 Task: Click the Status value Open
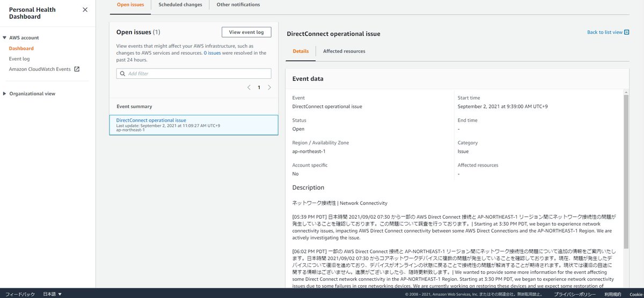pyautogui.click(x=298, y=129)
